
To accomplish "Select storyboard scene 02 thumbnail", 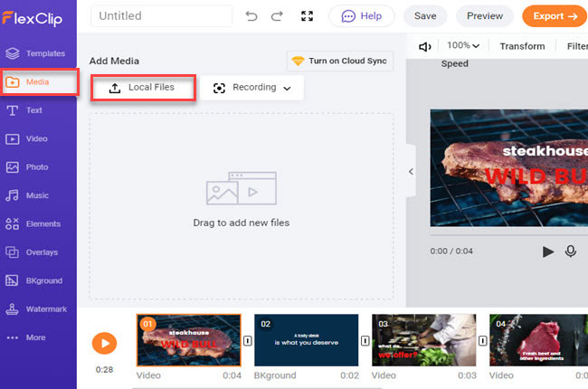I will (307, 340).
